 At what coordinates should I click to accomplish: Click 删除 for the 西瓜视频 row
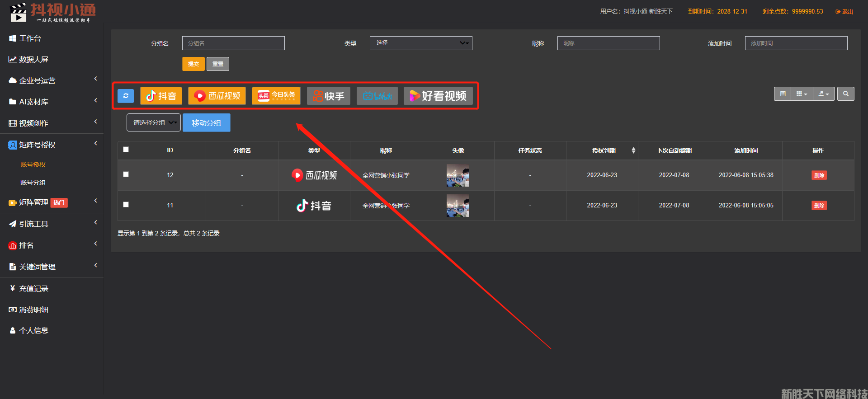pos(819,175)
